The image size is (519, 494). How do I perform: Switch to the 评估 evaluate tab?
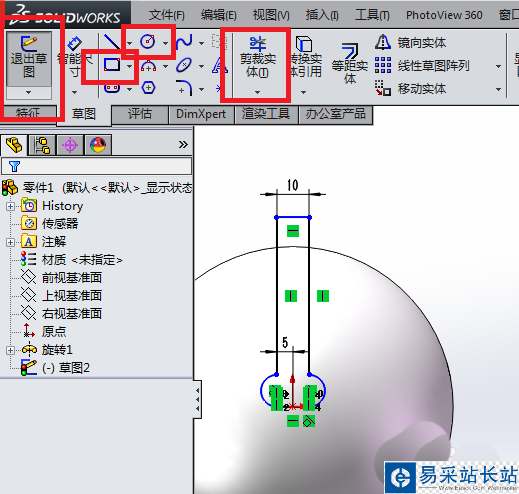140,114
